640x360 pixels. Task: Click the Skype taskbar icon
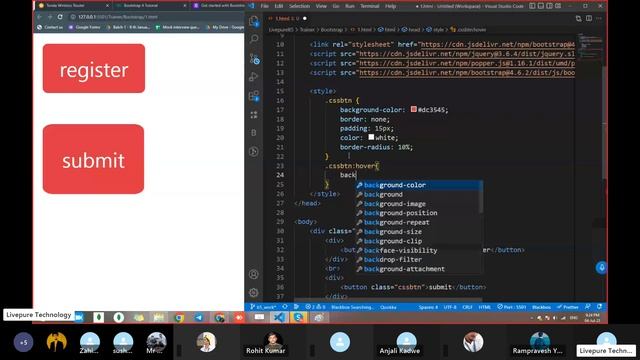tap(298, 317)
